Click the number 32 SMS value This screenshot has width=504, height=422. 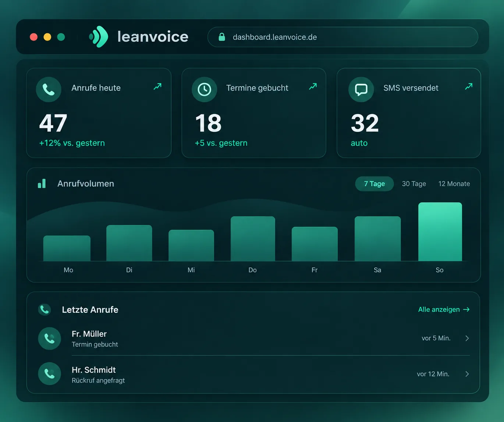(x=365, y=123)
